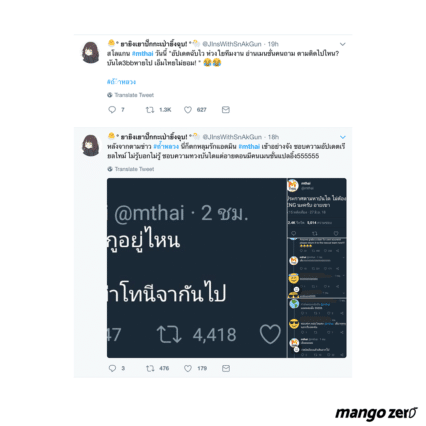Open first tweet author's profile avatar

click(91, 52)
